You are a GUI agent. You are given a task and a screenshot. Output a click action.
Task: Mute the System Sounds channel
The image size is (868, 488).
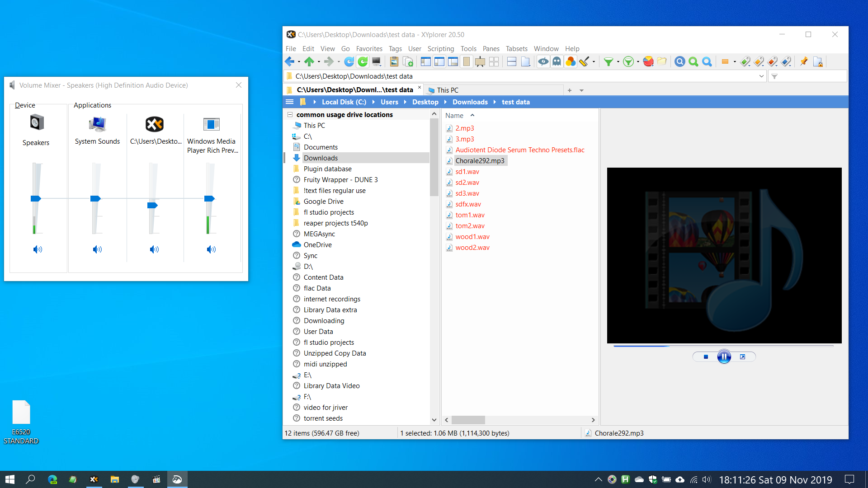(x=97, y=249)
